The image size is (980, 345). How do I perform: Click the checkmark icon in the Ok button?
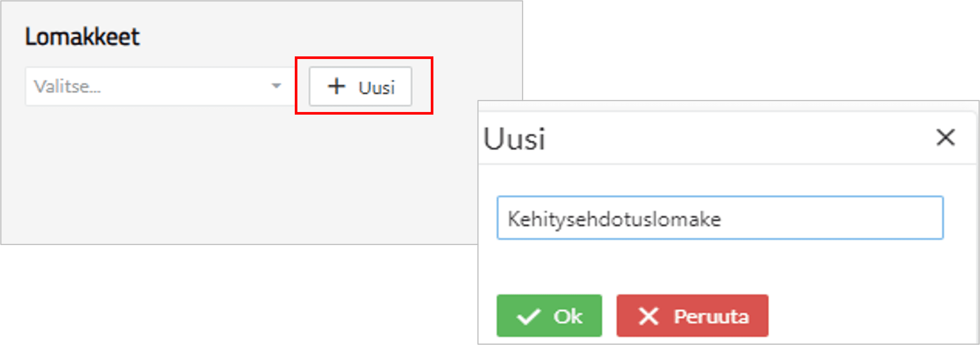pyautogui.click(x=528, y=317)
